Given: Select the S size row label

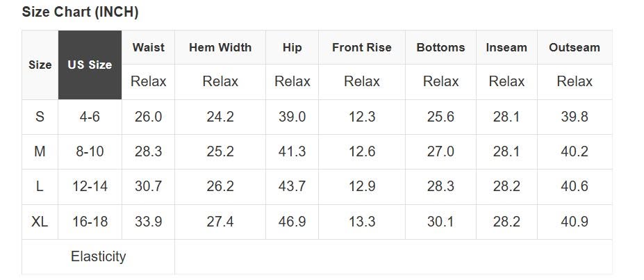Looking at the screenshot, I should (40, 117).
